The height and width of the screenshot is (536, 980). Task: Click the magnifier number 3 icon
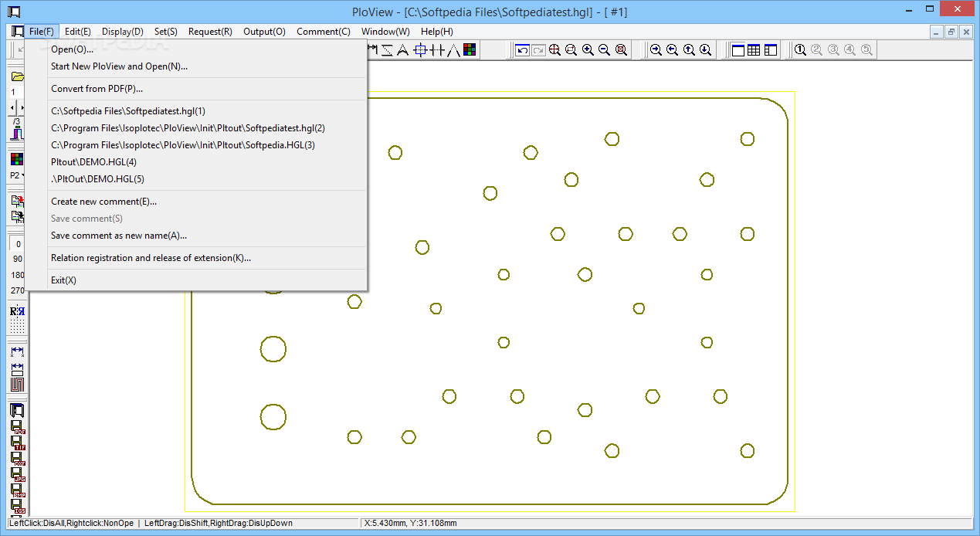[x=833, y=50]
